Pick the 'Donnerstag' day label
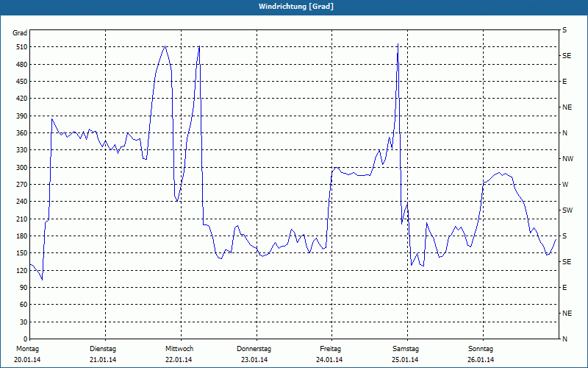This screenshot has width=588, height=368. click(254, 349)
